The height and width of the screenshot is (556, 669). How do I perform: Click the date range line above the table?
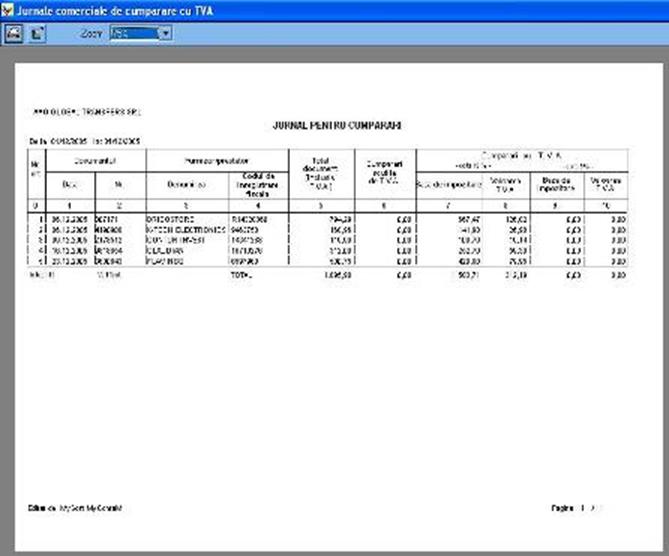click(85, 140)
